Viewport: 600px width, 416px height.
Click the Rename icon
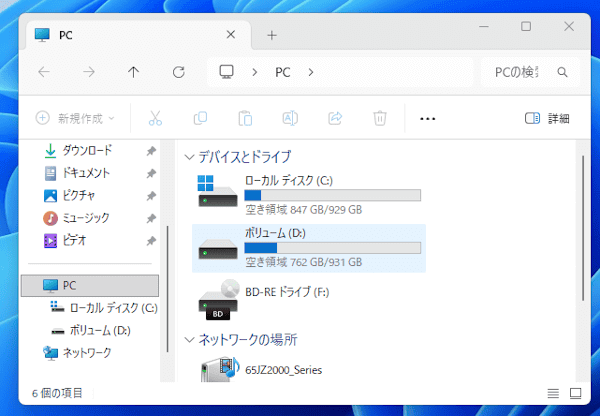290,118
